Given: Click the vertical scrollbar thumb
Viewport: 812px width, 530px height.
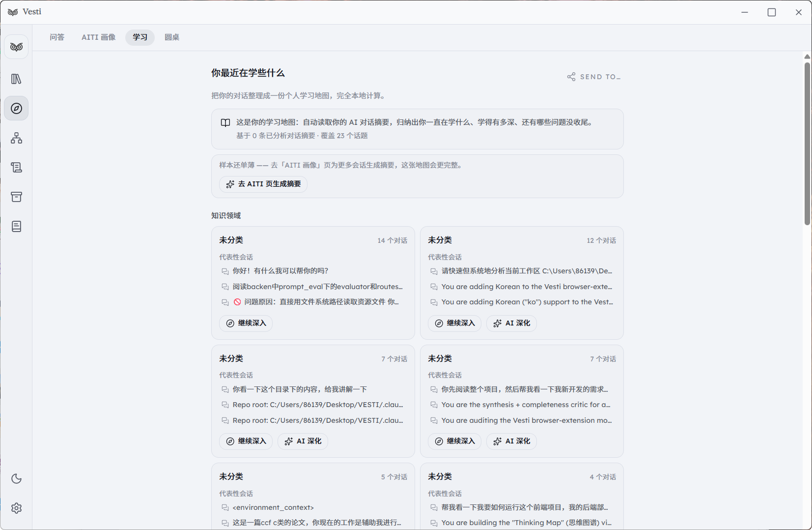Looking at the screenshot, I should pos(807,144).
